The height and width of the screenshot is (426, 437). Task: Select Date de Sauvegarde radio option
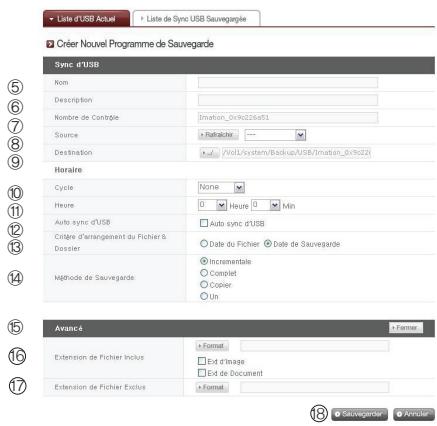point(268,244)
